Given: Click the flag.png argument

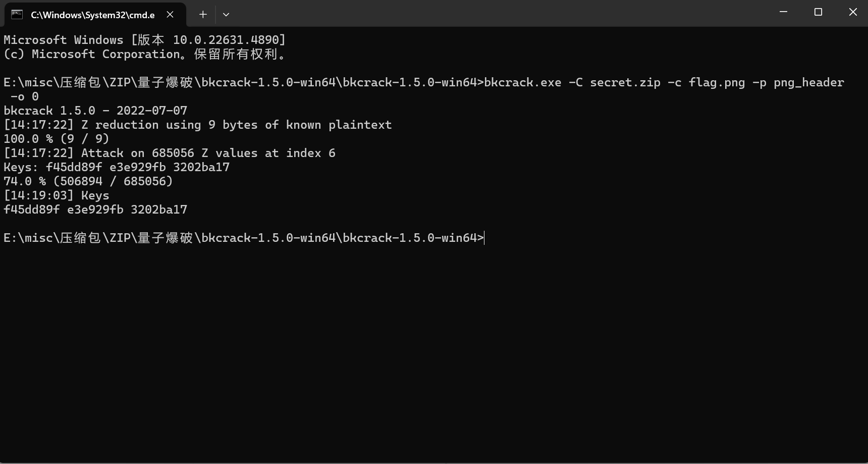Looking at the screenshot, I should coord(717,82).
